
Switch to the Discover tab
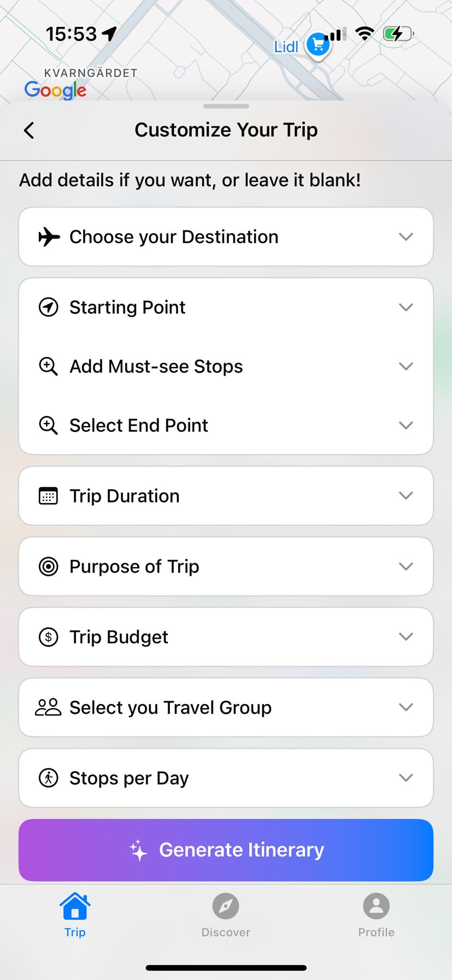tap(226, 914)
